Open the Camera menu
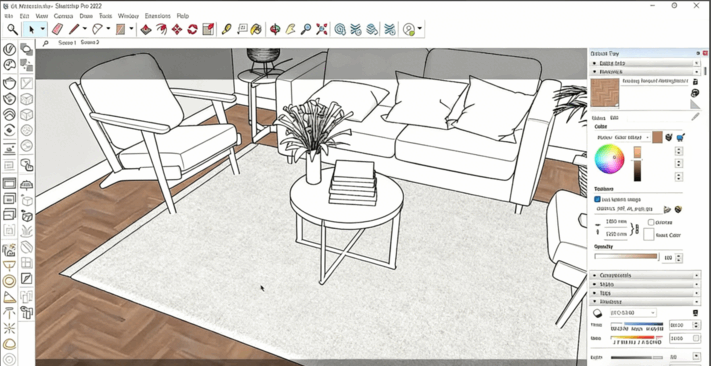 pyautogui.click(x=63, y=16)
